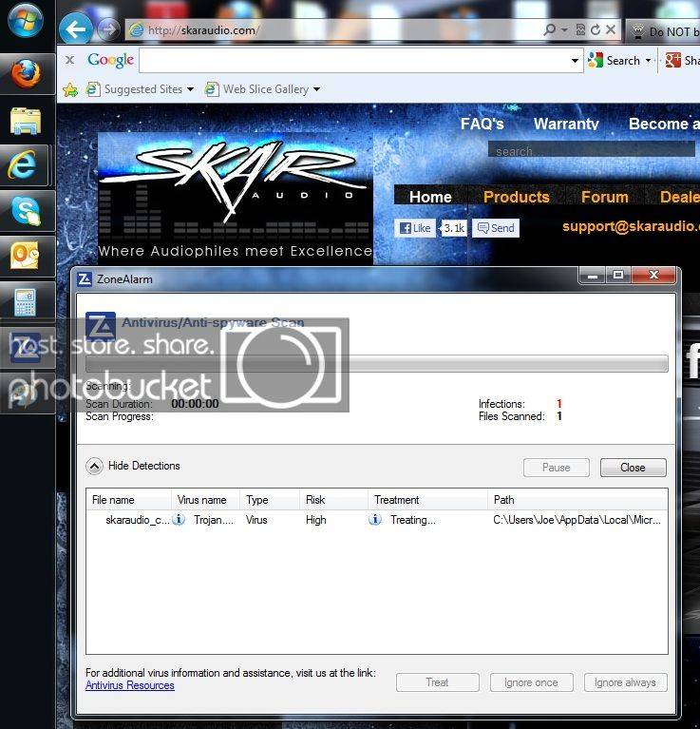700x729 pixels.
Task: Click the Close button in ZoneAlarm scan
Action: click(633, 468)
